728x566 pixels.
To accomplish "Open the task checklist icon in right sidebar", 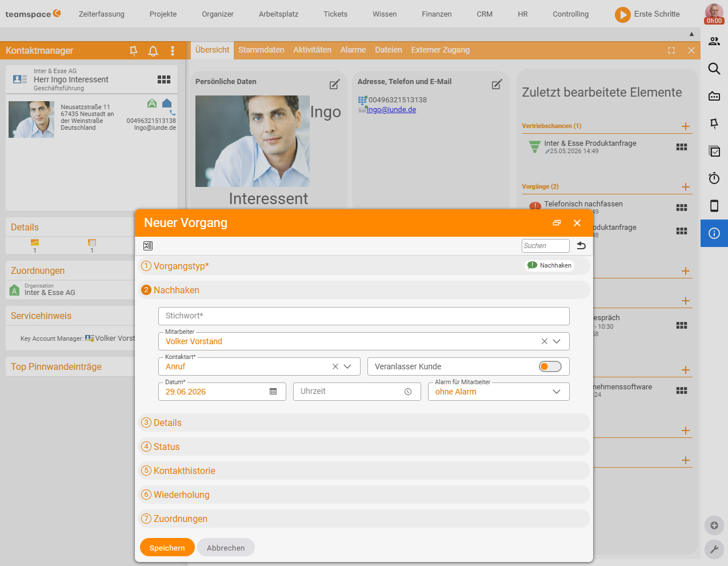I will (714, 151).
